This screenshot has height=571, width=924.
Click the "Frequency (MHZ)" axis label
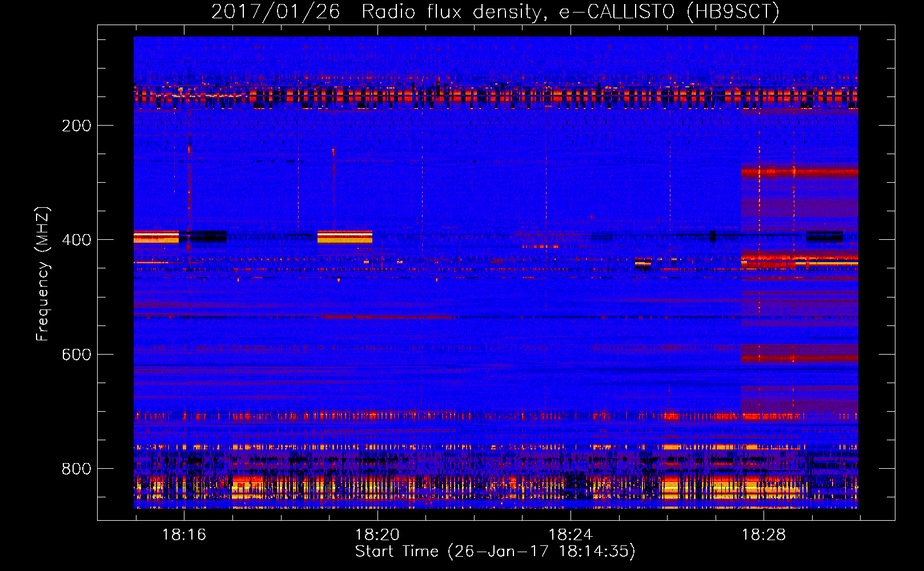[x=43, y=274]
